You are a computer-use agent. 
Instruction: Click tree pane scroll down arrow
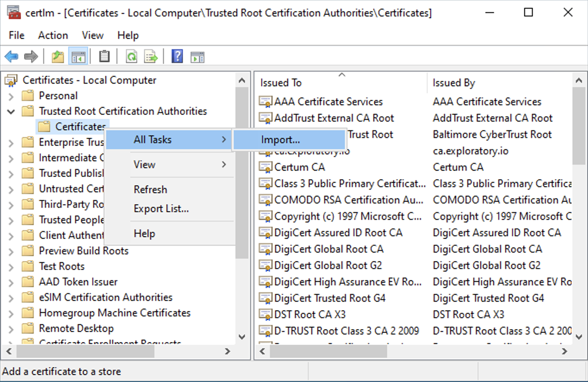(241, 337)
